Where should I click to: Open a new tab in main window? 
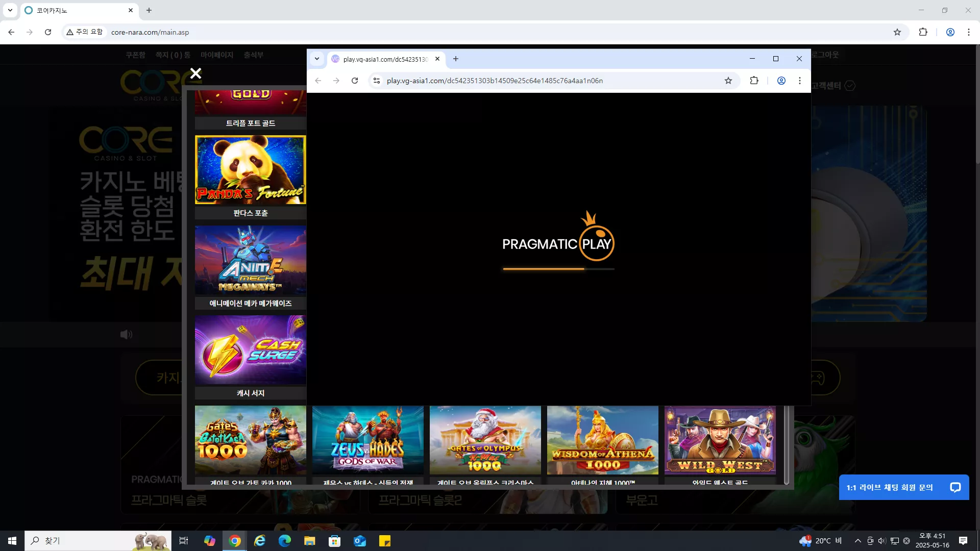click(149, 10)
